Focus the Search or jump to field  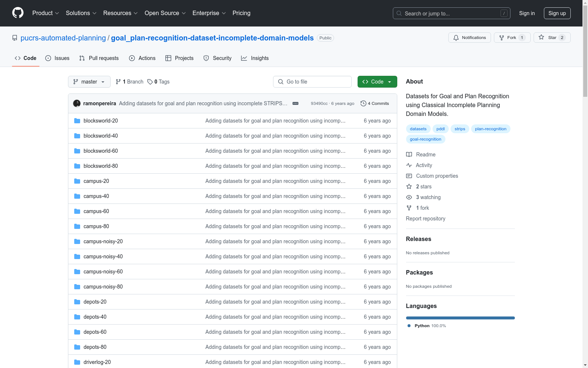pyautogui.click(x=452, y=13)
